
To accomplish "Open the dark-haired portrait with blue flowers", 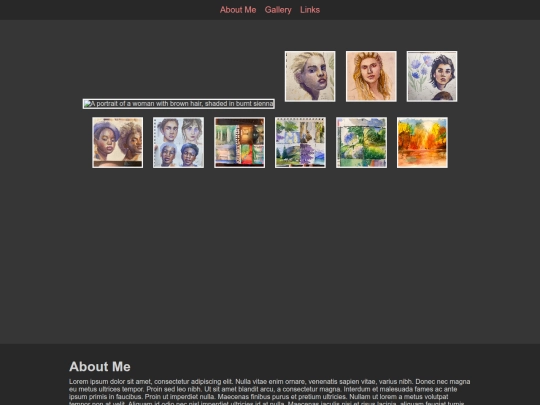I will click(432, 76).
